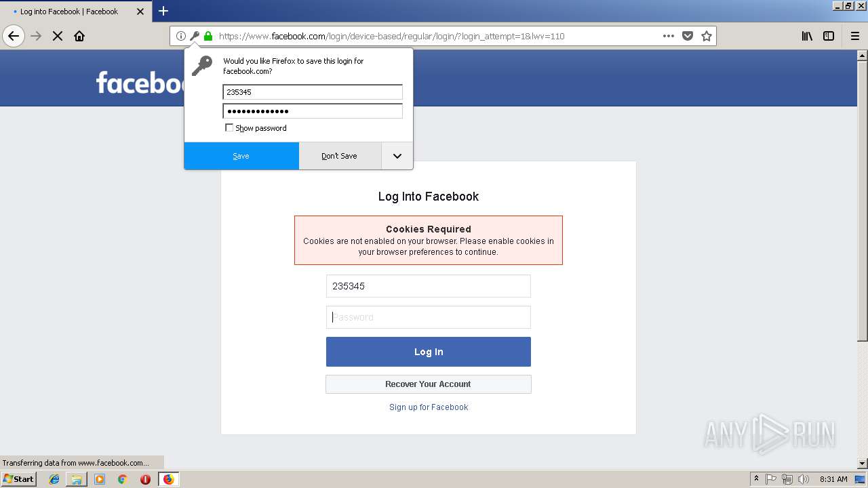This screenshot has height=488, width=868.
Task: Click the scroll-up arrow of the page scrollbar
Action: coord(863,55)
